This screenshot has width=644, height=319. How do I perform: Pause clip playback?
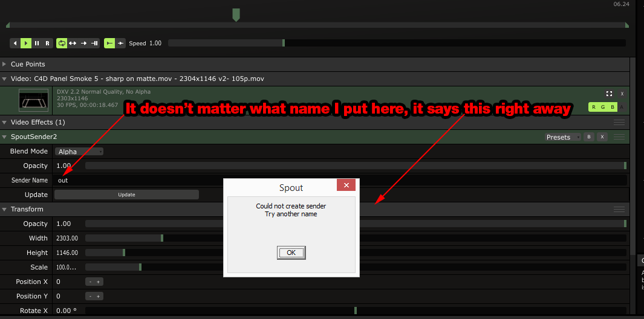[36, 43]
